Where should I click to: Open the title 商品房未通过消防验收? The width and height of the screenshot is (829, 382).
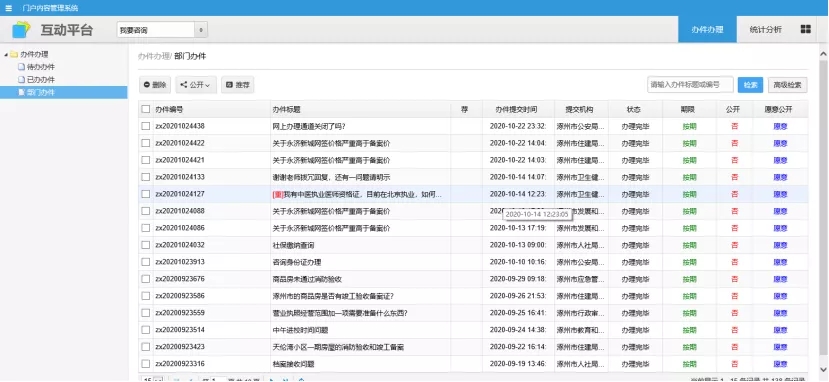308,279
